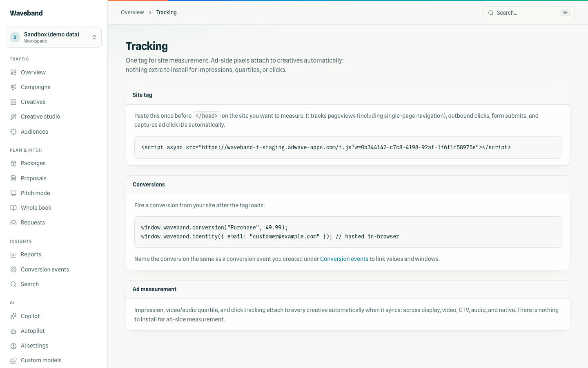
Task: Select the Pitch mode presentation icon
Action: (13, 193)
